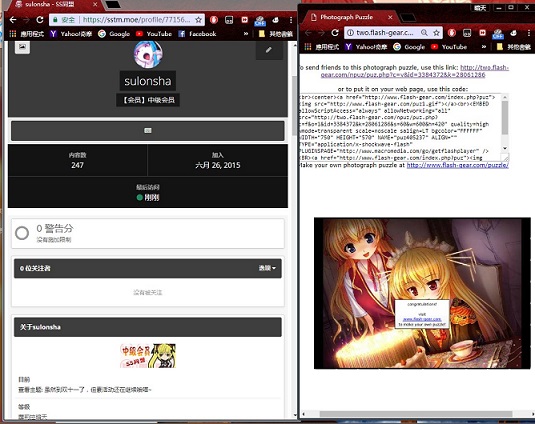This screenshot has width=535, height=424.
Task: Expand bookmarks overflow in right window
Action: pyautogui.click(x=484, y=47)
